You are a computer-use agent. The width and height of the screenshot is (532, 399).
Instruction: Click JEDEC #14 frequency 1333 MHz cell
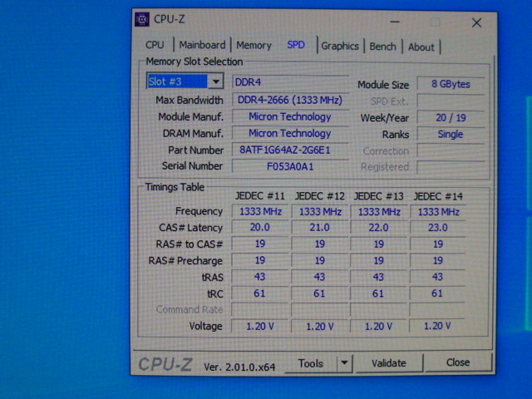point(438,212)
